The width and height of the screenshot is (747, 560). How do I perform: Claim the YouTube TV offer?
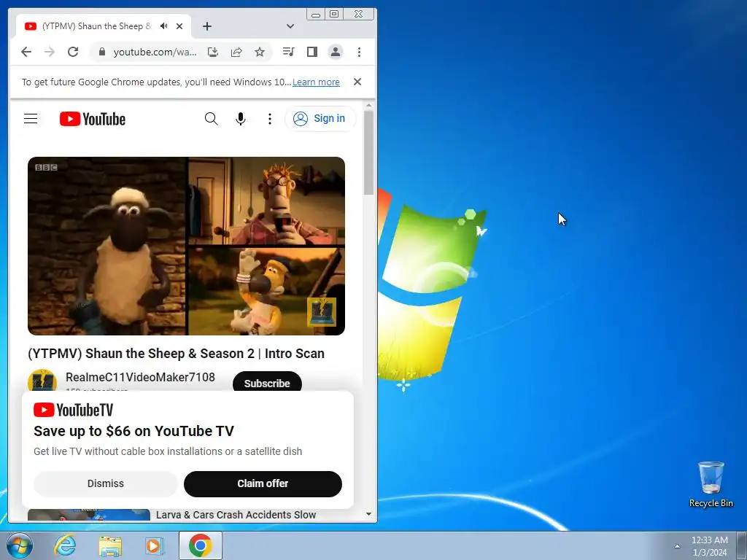[263, 484]
